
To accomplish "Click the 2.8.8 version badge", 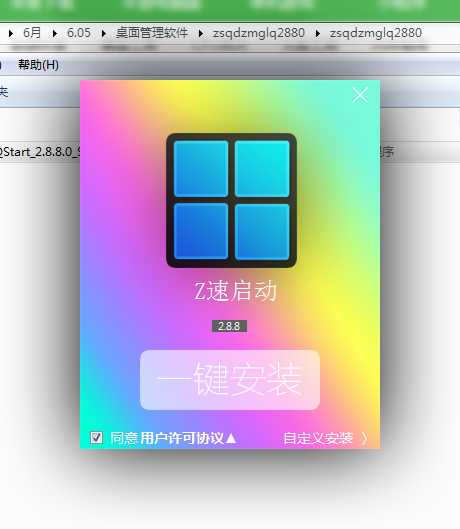I will click(x=229, y=326).
